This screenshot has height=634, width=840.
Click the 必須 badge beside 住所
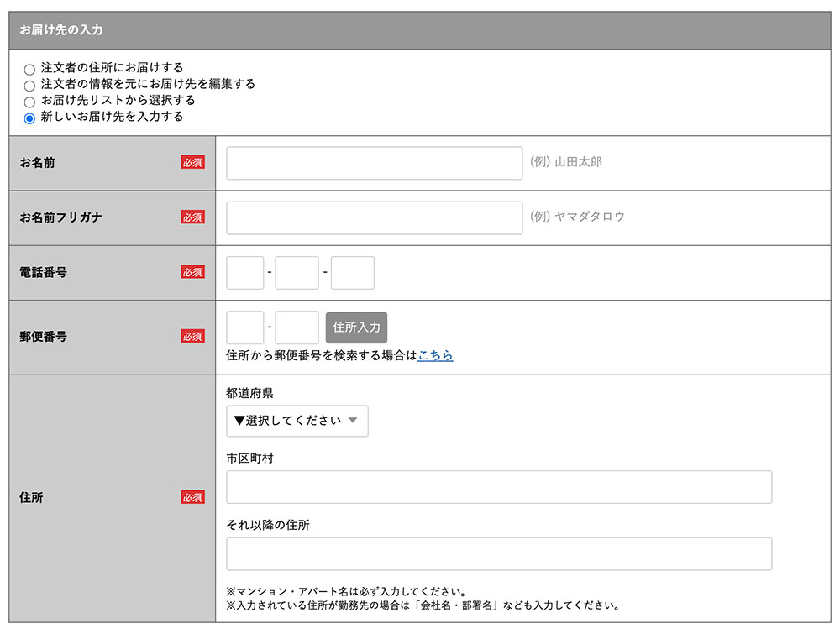pyautogui.click(x=192, y=497)
